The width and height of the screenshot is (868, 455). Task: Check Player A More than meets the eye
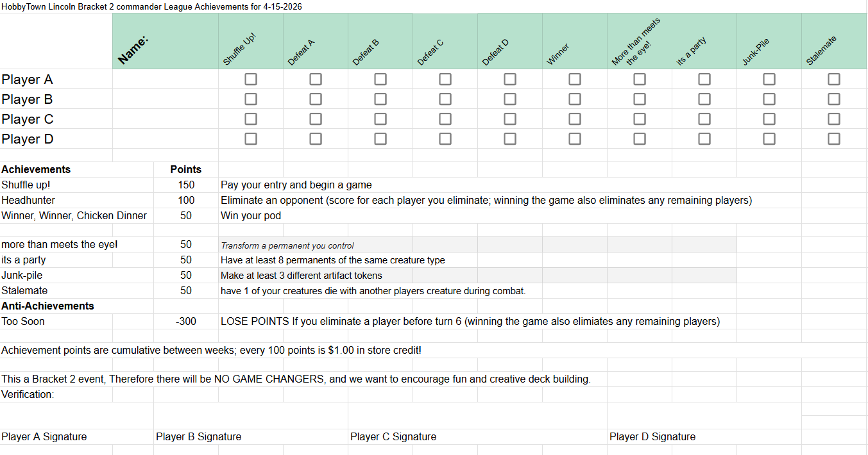(x=640, y=79)
